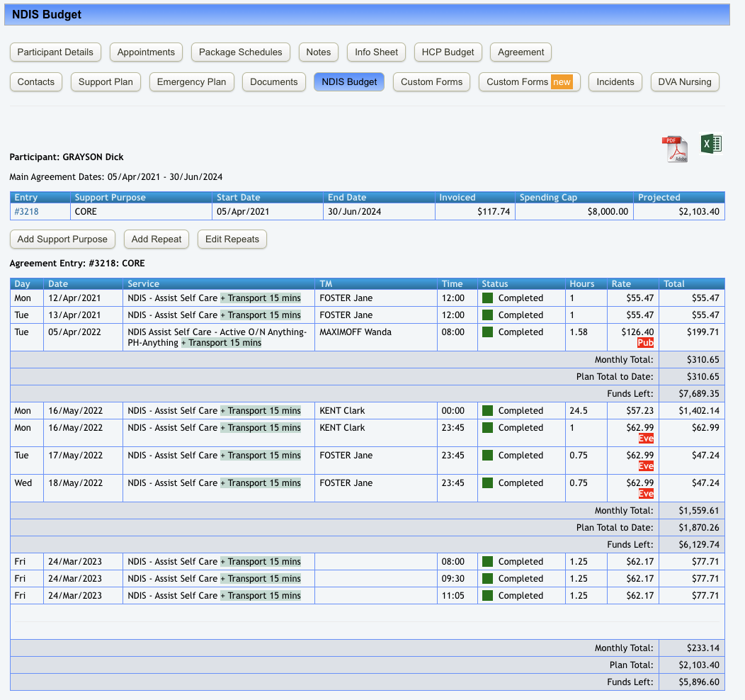Select the Incidents tab
Image resolution: width=745 pixels, height=700 pixels.
pos(615,82)
